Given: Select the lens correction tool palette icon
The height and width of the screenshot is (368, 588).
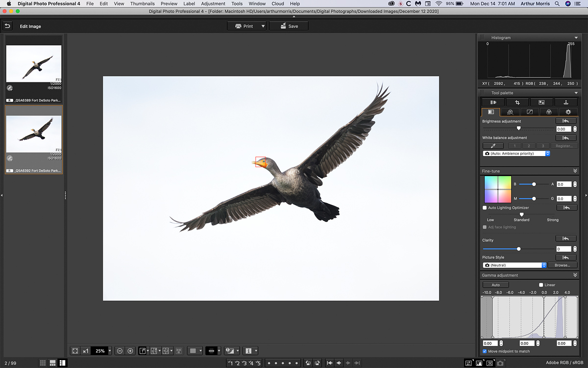Looking at the screenshot, I should click(x=493, y=102).
